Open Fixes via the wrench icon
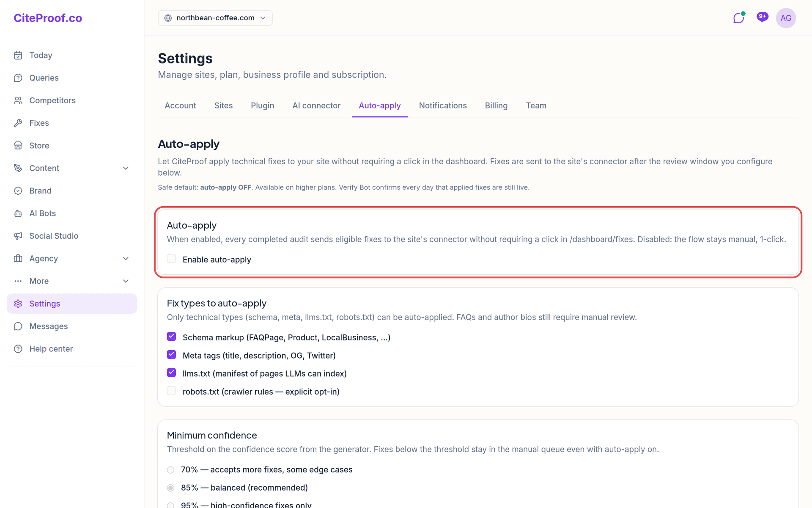 coord(18,123)
